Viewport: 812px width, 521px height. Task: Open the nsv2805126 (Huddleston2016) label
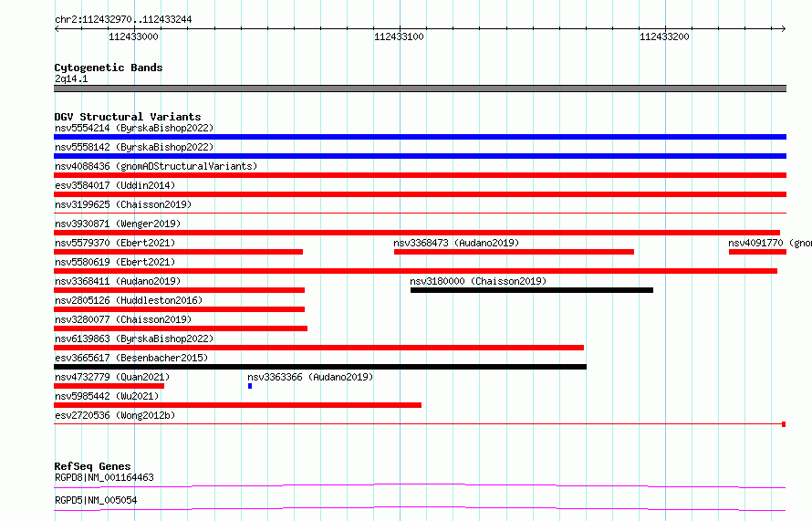(129, 300)
